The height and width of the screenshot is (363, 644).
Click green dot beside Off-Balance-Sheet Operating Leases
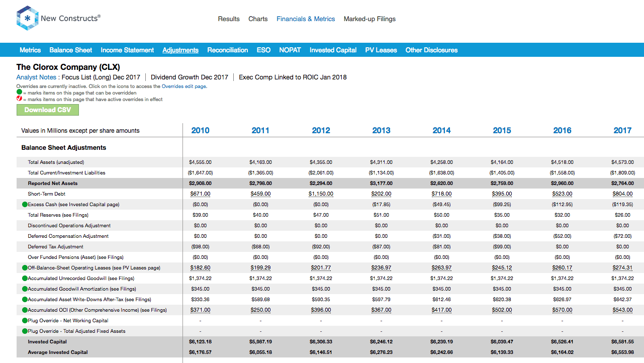(x=25, y=268)
